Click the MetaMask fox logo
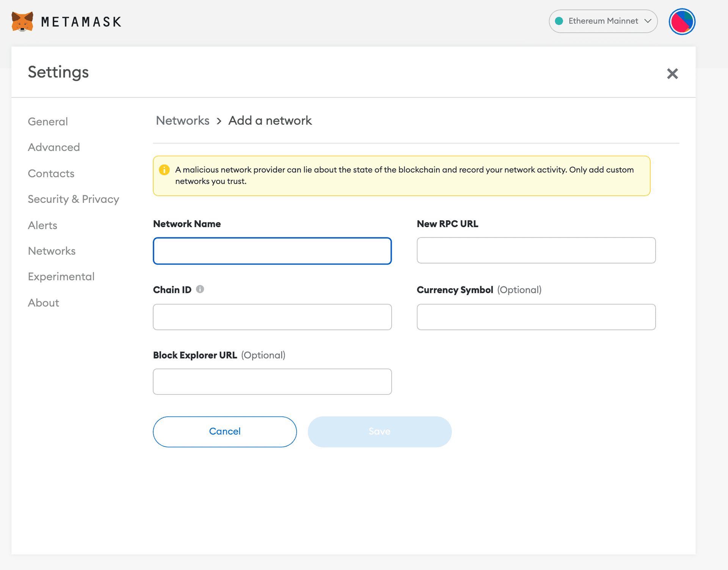 tap(22, 22)
